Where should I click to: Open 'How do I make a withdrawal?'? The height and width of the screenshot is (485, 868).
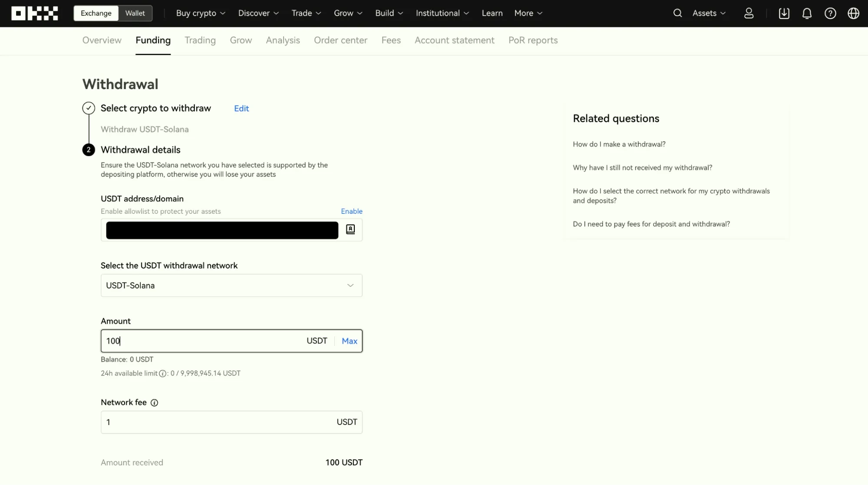pos(619,144)
